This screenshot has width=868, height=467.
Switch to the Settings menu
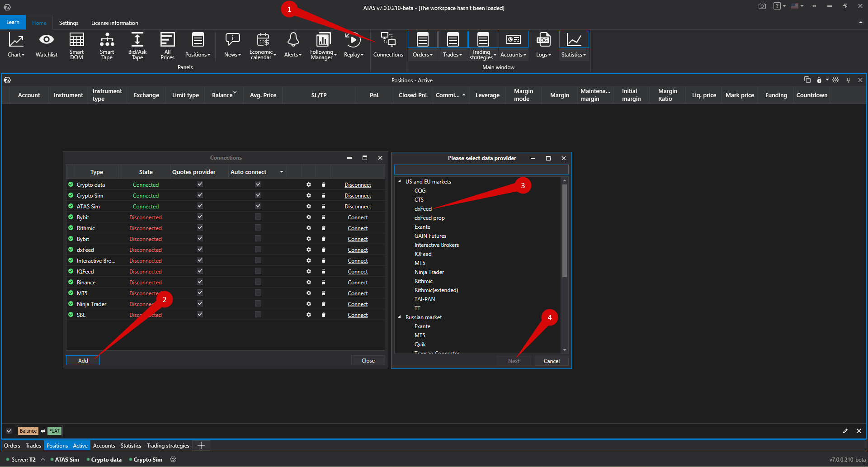pyautogui.click(x=69, y=23)
